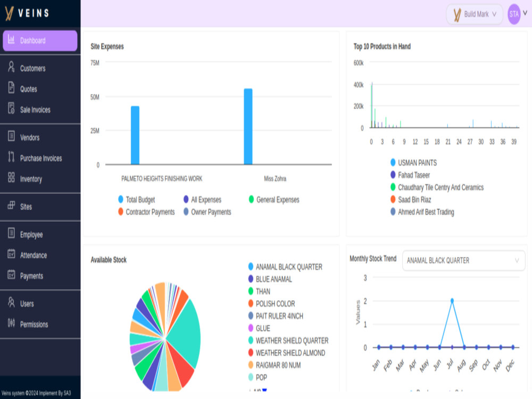Go to next page of pie legend
The width and height of the screenshot is (532, 399).
point(264,390)
